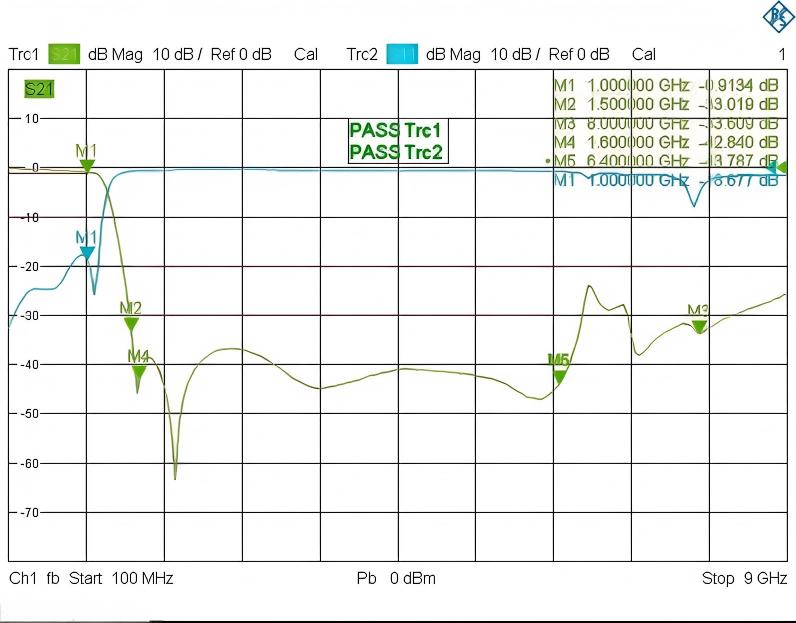Click the green reference arrow at right edge
Image resolution: width=796 pixels, height=623 pixels.
(x=783, y=168)
